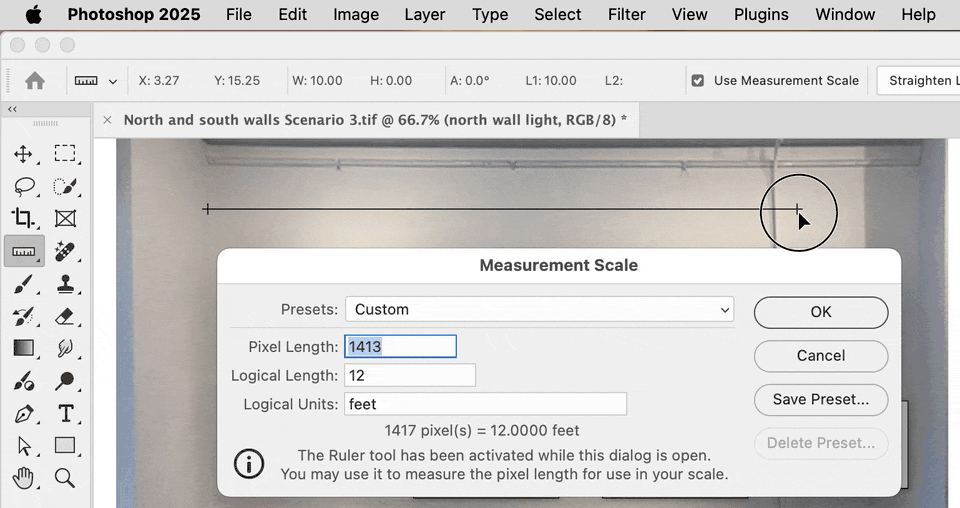The width and height of the screenshot is (960, 508).
Task: Click the Pixel Length field
Action: 400,346
